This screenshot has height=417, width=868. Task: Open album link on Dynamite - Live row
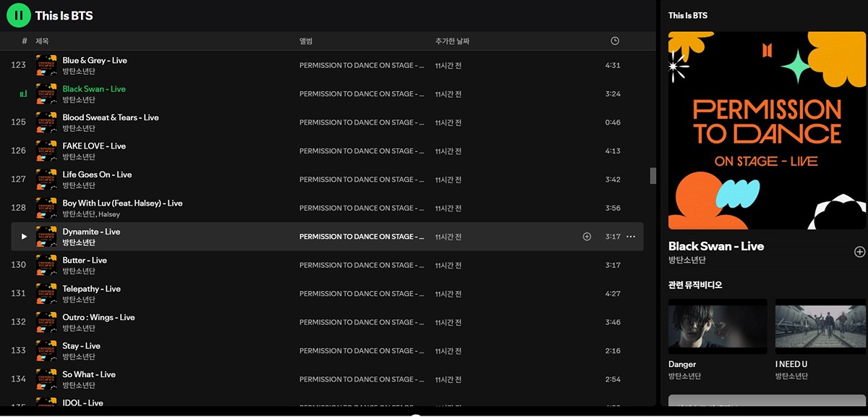click(362, 237)
